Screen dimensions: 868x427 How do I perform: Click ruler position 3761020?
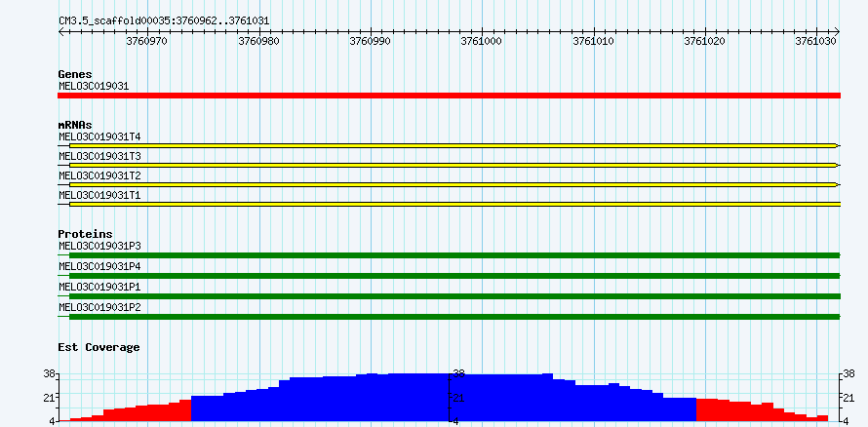[x=703, y=41]
